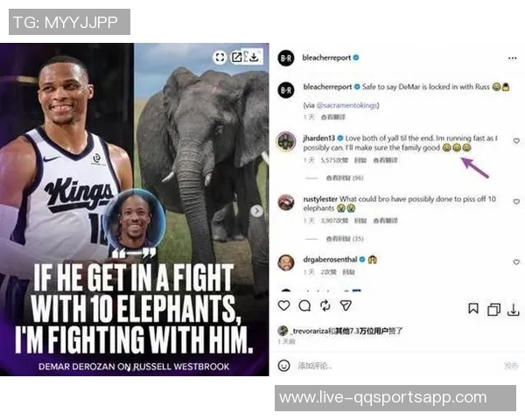Like the post with the heart icon

tap(283, 305)
